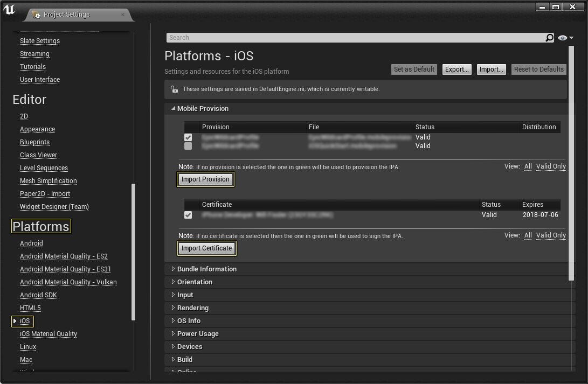Focus the Search settings field
This screenshot has height=384, width=588.
(356, 38)
